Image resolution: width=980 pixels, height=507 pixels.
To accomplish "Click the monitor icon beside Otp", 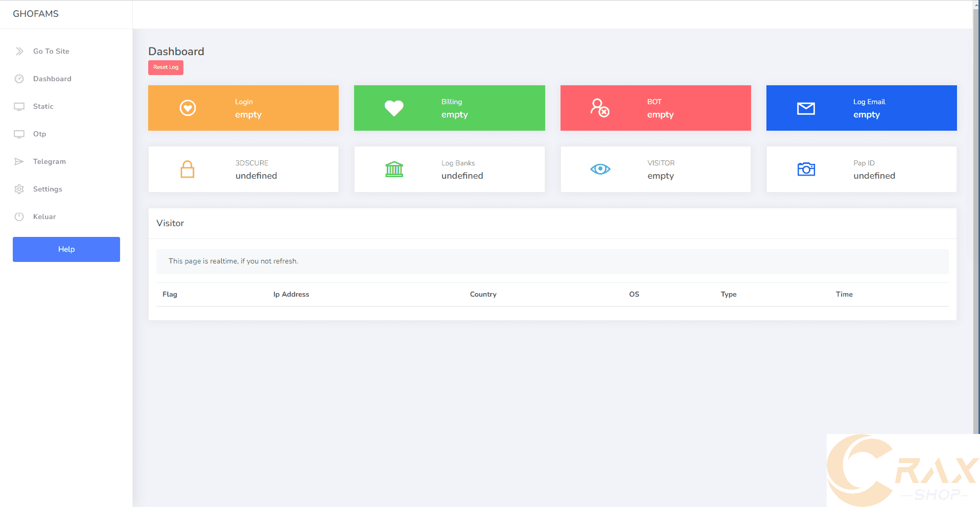I will 19,134.
